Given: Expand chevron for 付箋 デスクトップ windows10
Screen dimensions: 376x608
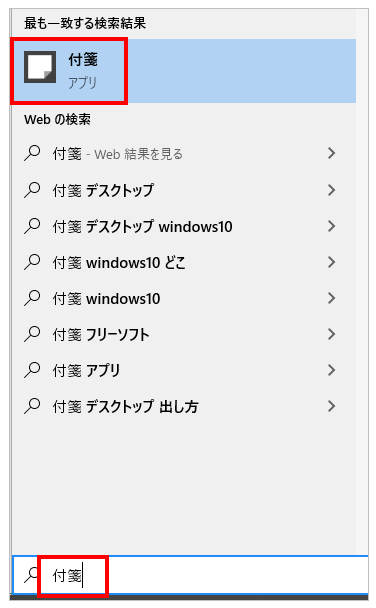Looking at the screenshot, I should point(331,226).
